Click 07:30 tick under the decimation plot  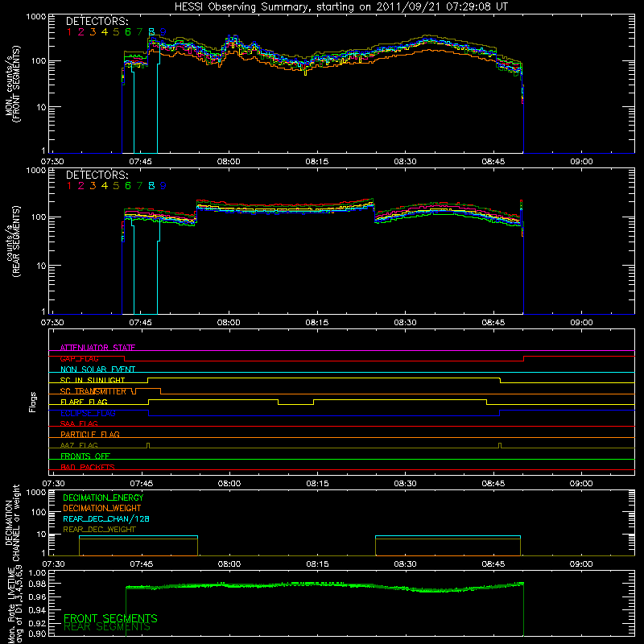point(53,564)
